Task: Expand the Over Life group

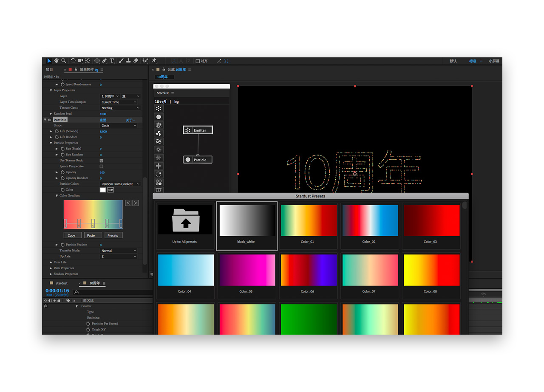Action: [x=51, y=262]
